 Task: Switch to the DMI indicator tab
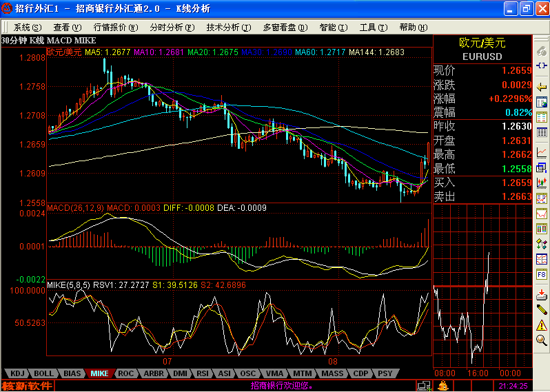coord(180,373)
